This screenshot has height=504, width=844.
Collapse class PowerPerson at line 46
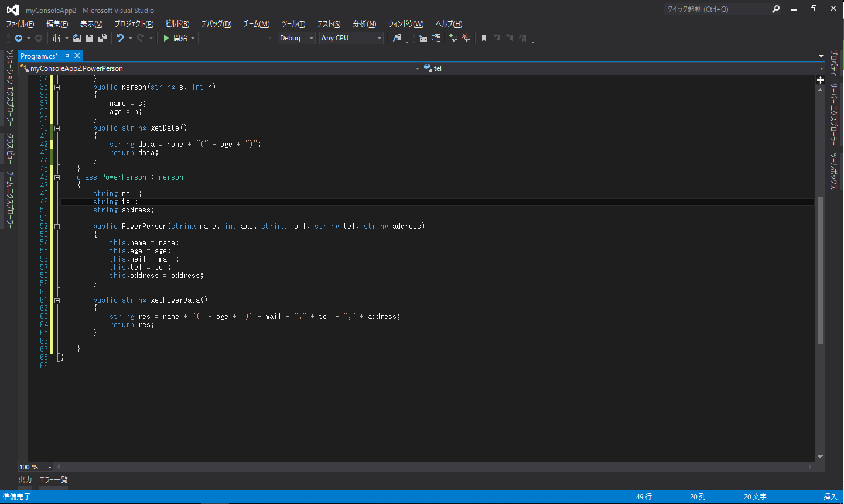click(57, 177)
